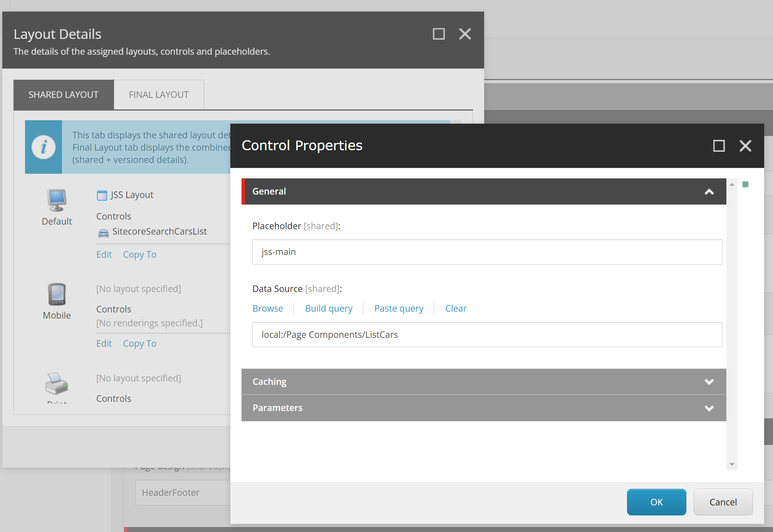Click the JSS Layout icon
Viewport: 773px width, 532px height.
(102, 196)
